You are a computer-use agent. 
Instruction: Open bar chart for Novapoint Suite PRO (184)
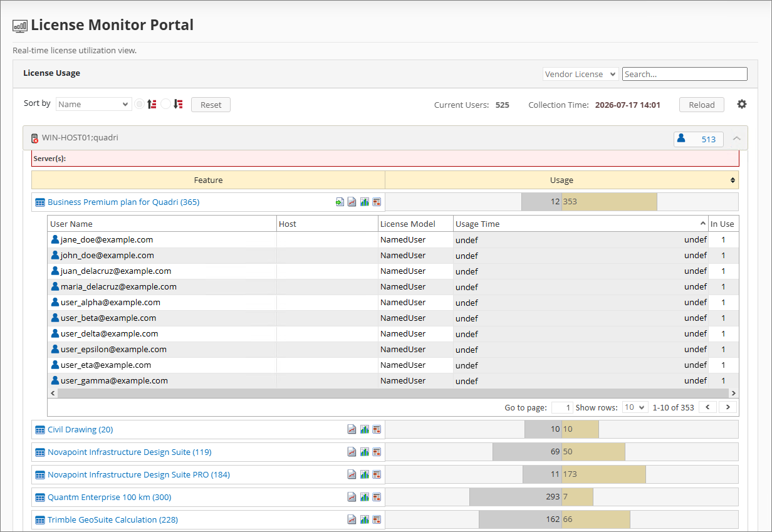pyautogui.click(x=364, y=474)
